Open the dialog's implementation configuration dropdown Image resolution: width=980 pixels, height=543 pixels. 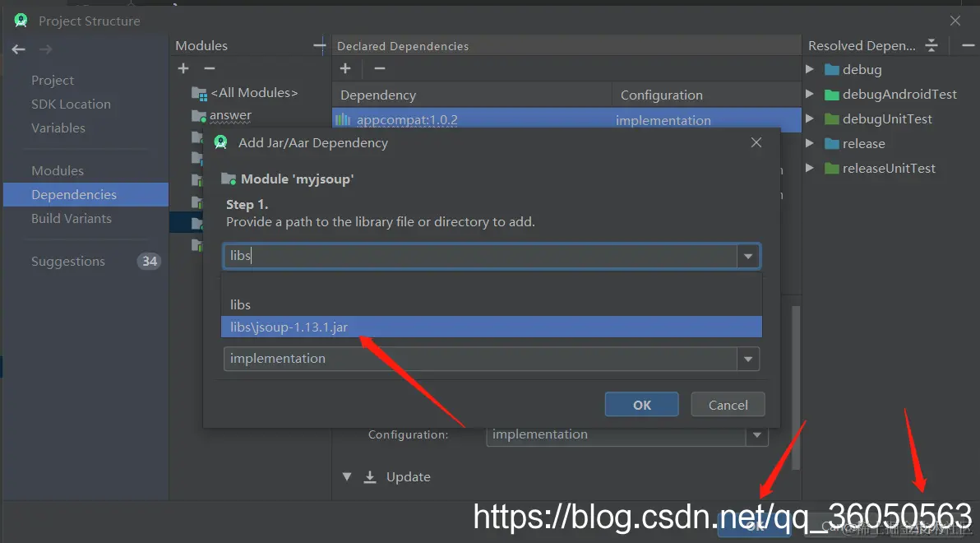[748, 359]
